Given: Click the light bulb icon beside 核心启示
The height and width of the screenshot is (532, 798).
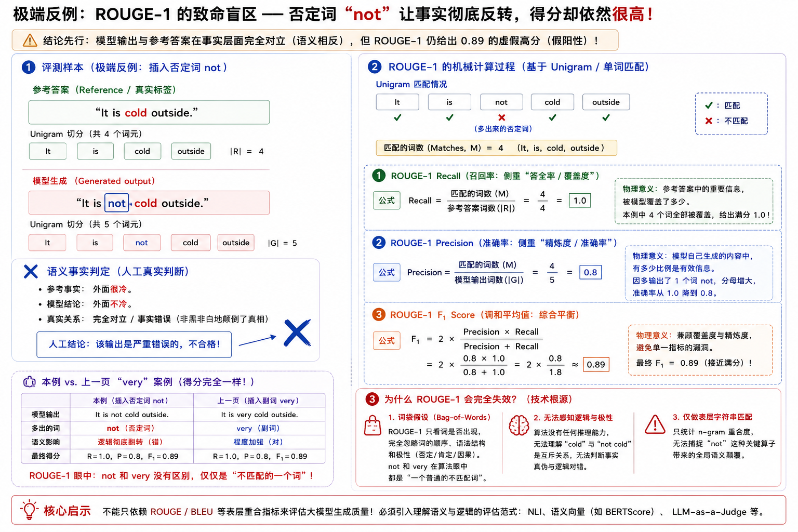Looking at the screenshot, I should tap(29, 510).
